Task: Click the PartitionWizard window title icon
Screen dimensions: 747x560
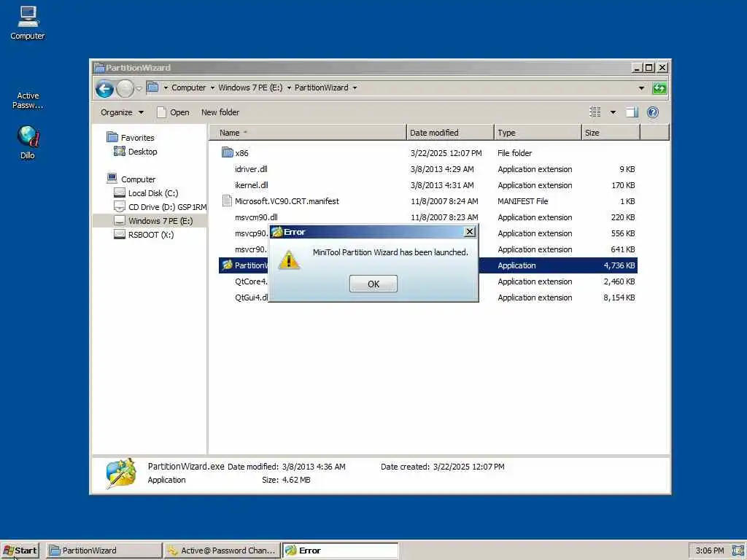Action: (99, 68)
